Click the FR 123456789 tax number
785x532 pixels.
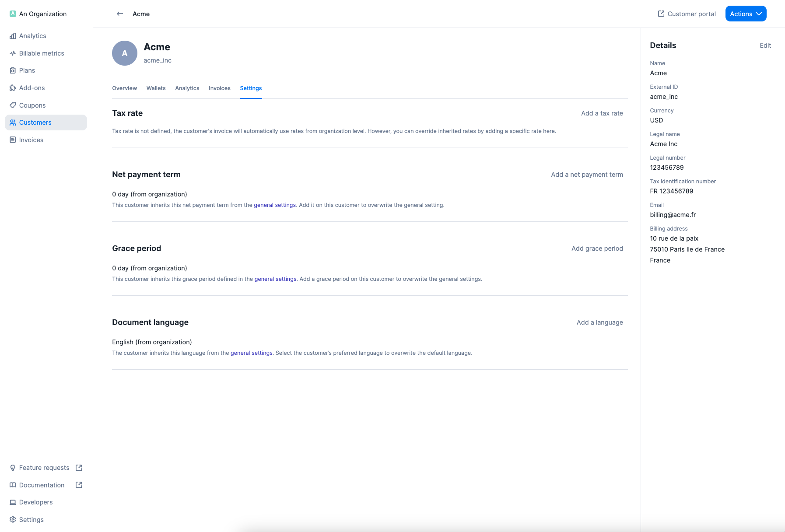tap(671, 191)
